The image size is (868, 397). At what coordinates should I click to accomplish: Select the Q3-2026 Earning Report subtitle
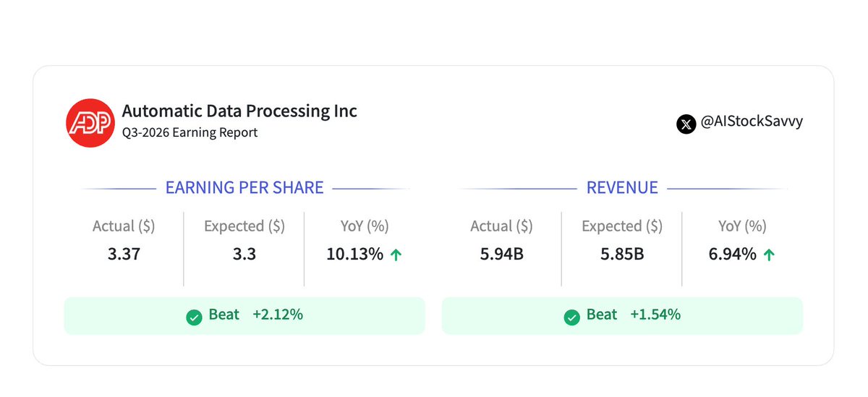pyautogui.click(x=190, y=132)
